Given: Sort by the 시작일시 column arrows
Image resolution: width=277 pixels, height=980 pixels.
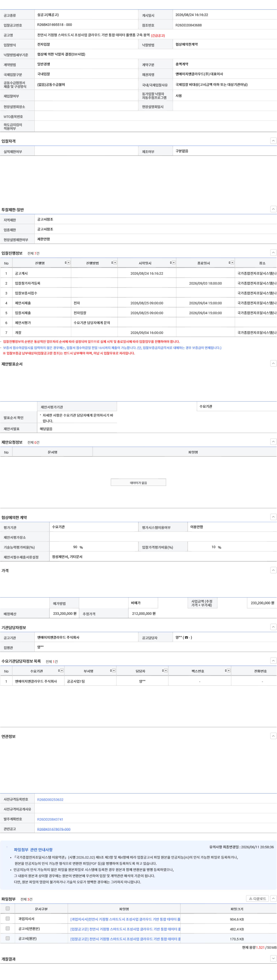Looking at the screenshot, I should click(x=171, y=263).
